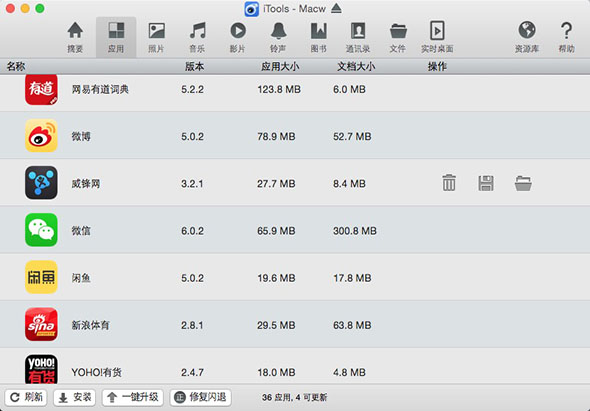Open the 资源库 resource library globe

coord(527,37)
